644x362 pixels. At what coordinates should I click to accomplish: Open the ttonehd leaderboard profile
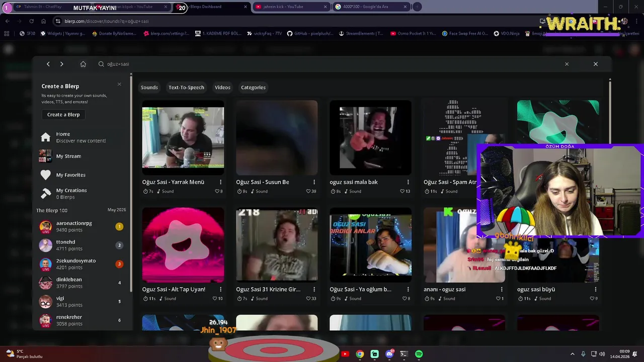81,245
